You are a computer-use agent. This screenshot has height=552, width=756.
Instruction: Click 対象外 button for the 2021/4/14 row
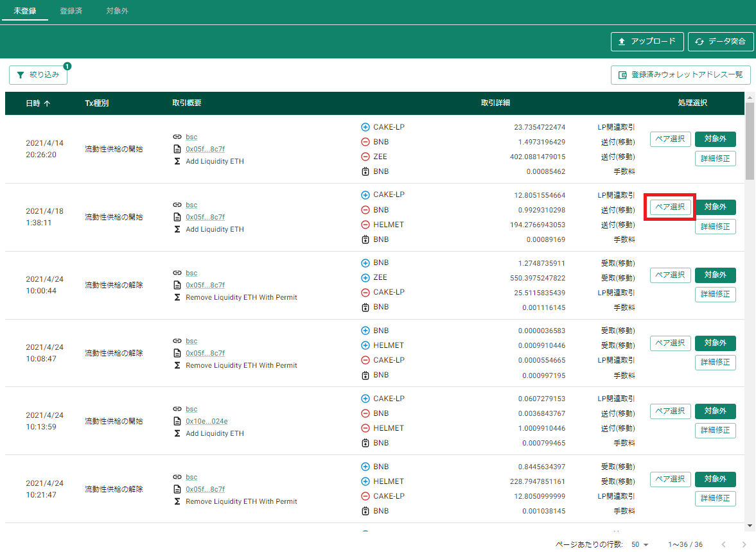pos(715,139)
